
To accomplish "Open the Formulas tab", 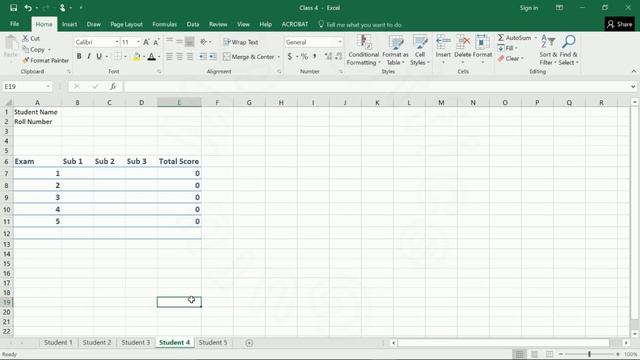I will click(x=164, y=24).
